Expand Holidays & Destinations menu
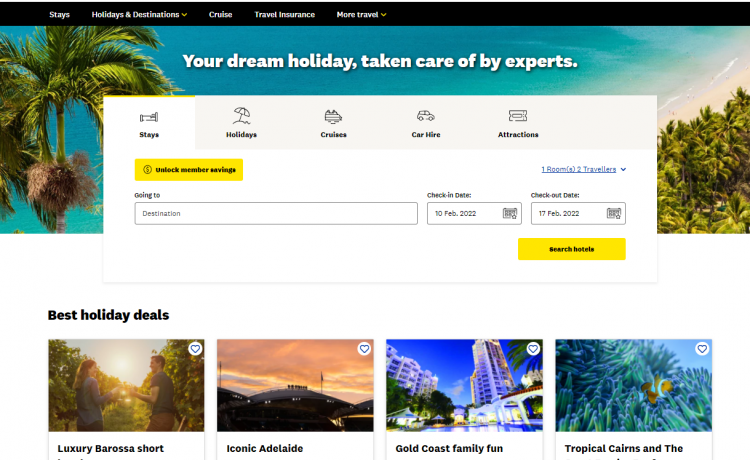Screen dimensions: 750x460 point(139,15)
